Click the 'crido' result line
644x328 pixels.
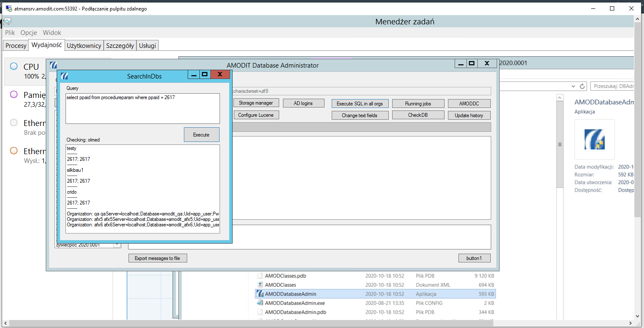(72, 192)
